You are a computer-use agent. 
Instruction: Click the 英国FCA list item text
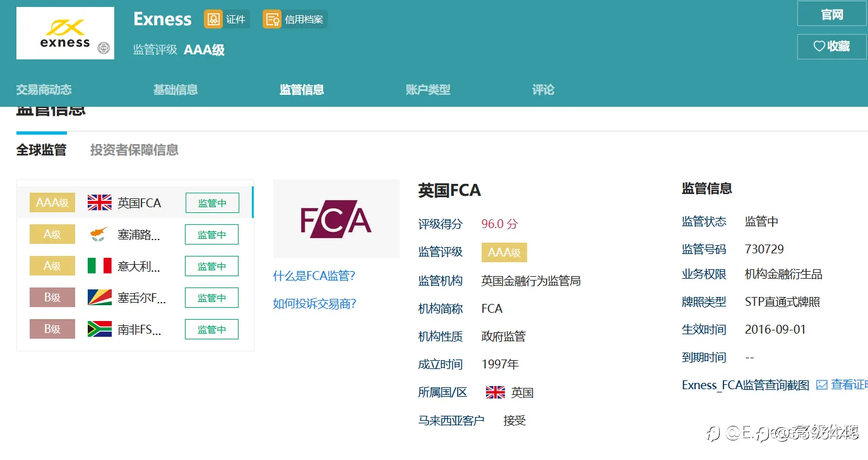[x=140, y=203]
